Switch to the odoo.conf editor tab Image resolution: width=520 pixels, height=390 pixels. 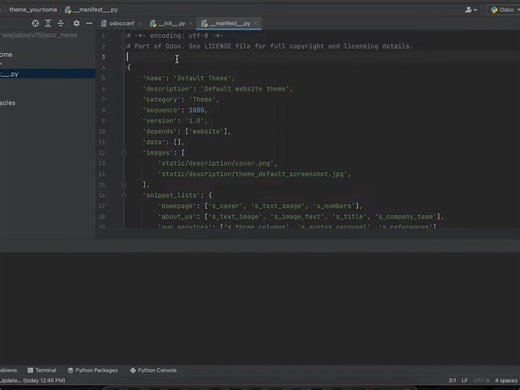[x=118, y=23]
